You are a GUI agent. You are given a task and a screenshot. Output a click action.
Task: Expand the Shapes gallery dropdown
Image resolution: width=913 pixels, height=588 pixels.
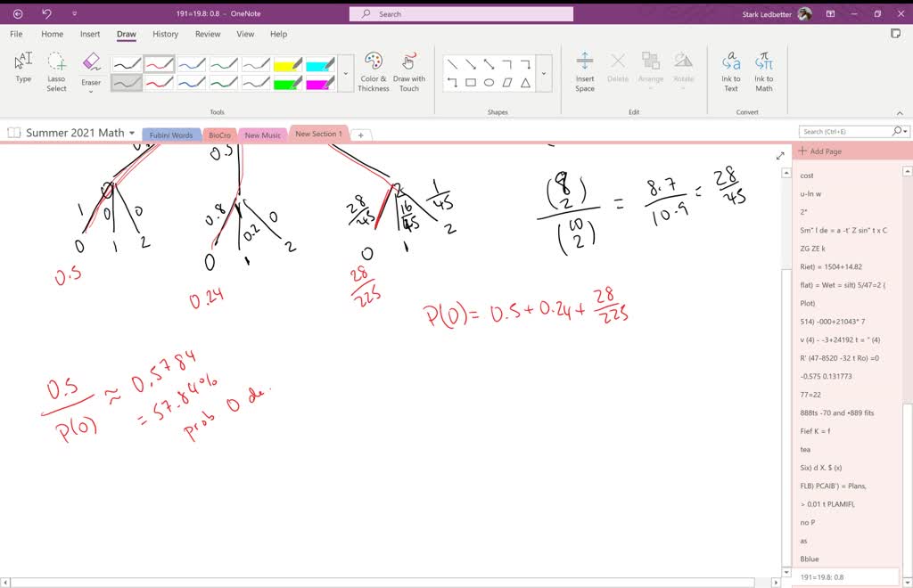(x=543, y=73)
